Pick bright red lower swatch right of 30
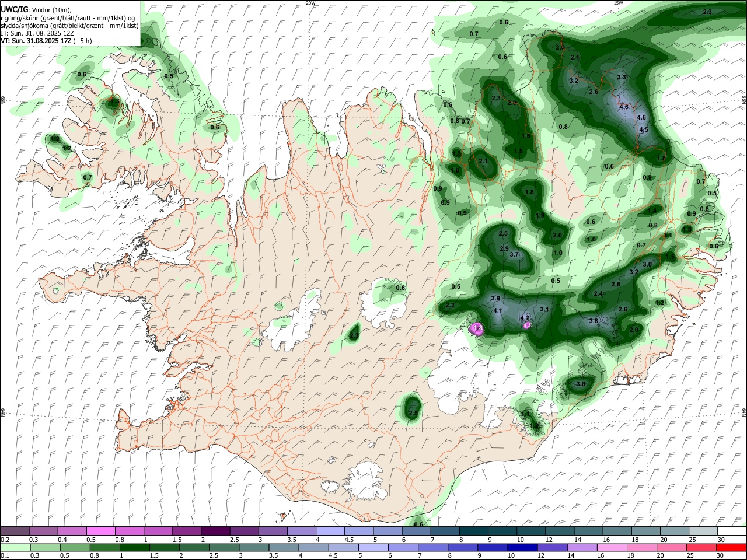Viewport: 747px width, 560px height. (732, 547)
